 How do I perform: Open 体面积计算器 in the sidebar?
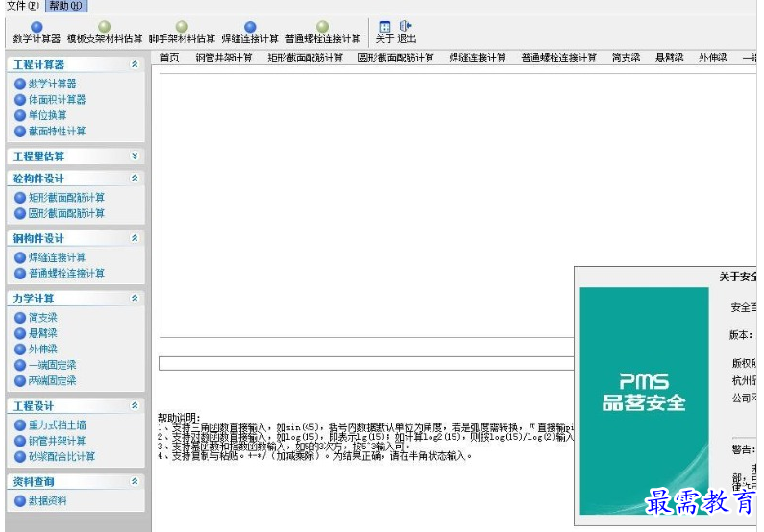[50, 99]
